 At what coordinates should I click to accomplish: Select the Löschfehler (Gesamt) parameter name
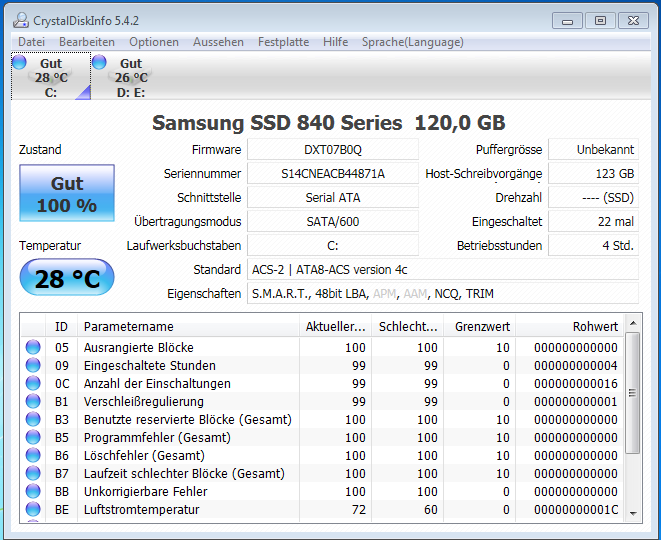pos(144,456)
